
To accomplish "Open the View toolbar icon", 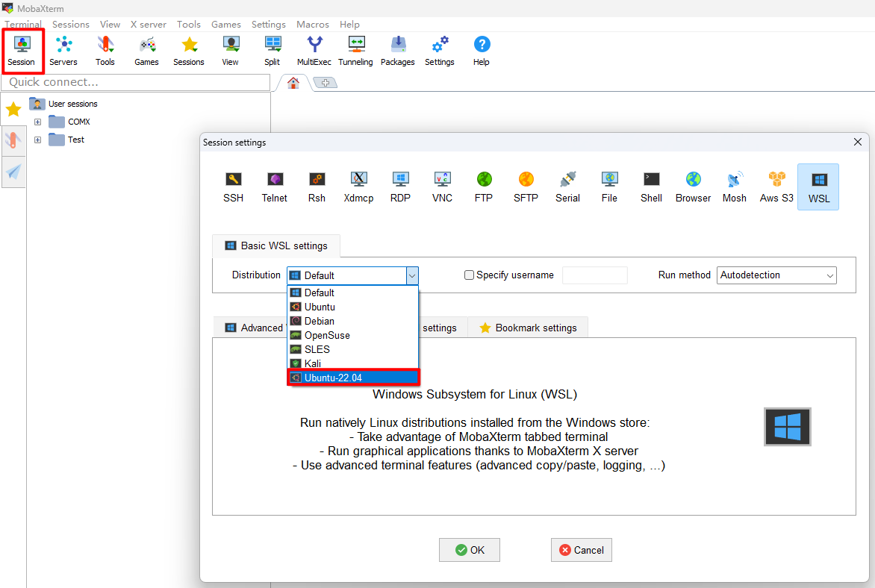I will click(x=231, y=51).
